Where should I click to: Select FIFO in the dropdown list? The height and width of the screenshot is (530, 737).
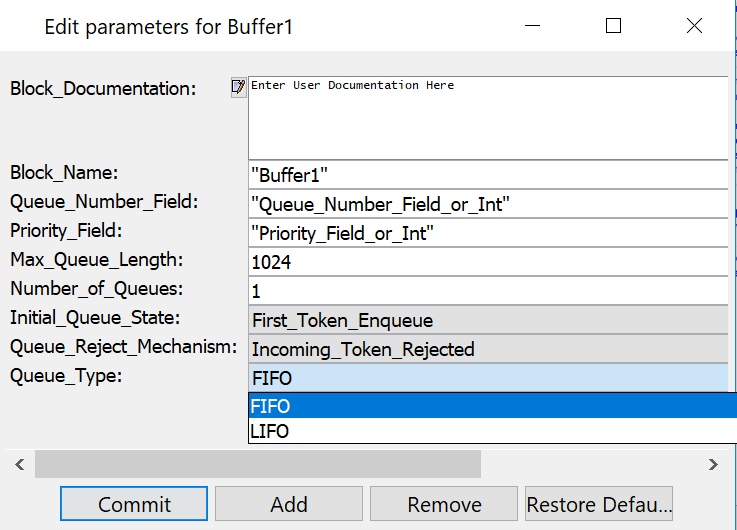(487, 406)
